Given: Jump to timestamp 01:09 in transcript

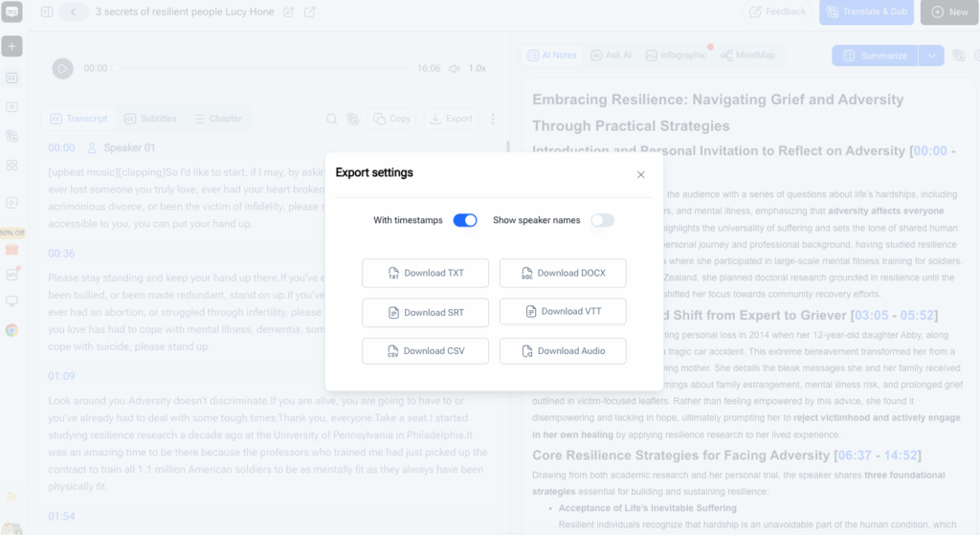Looking at the screenshot, I should 61,376.
